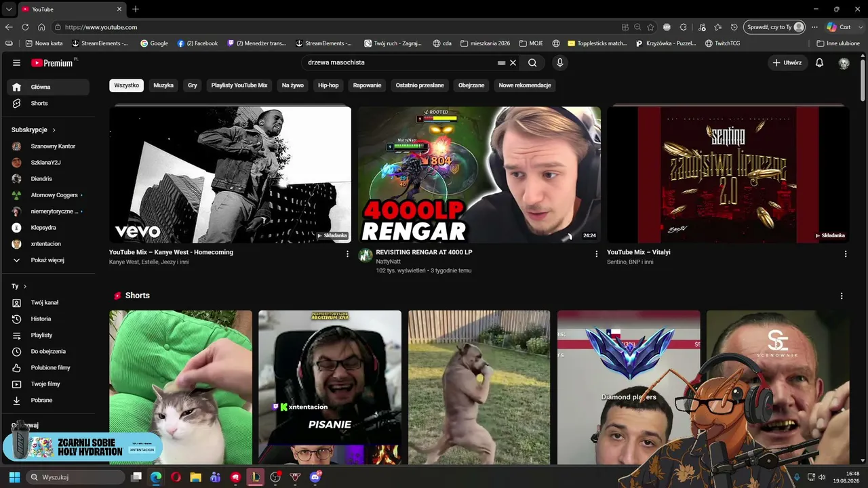Open the NattyNatt channel avatar
868x488 pixels.
point(366,256)
